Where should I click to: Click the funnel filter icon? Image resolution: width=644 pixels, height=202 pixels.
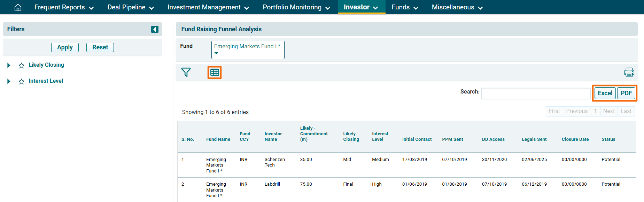[186, 72]
